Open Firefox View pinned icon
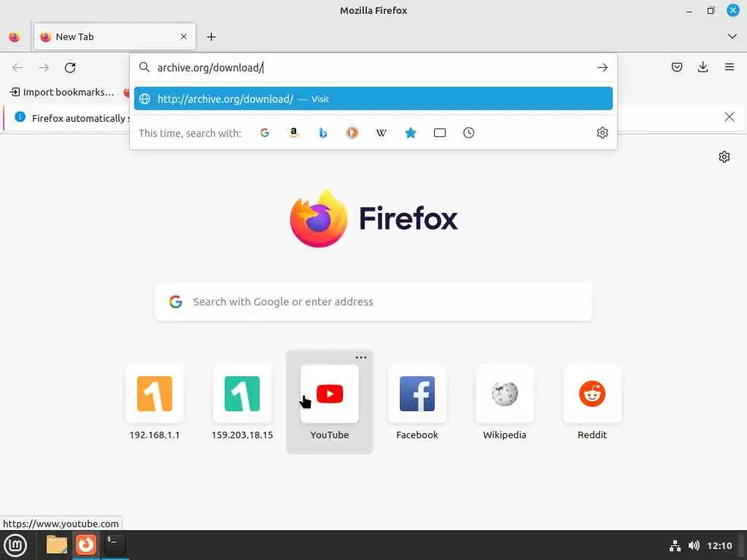Image resolution: width=747 pixels, height=560 pixels. 15,36
